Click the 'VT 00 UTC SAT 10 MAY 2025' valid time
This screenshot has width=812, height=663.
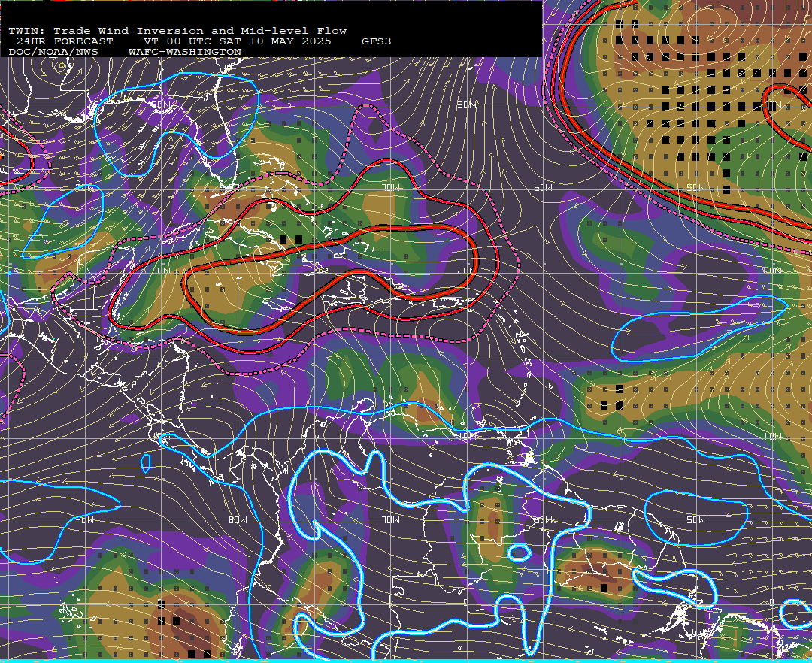[237, 41]
